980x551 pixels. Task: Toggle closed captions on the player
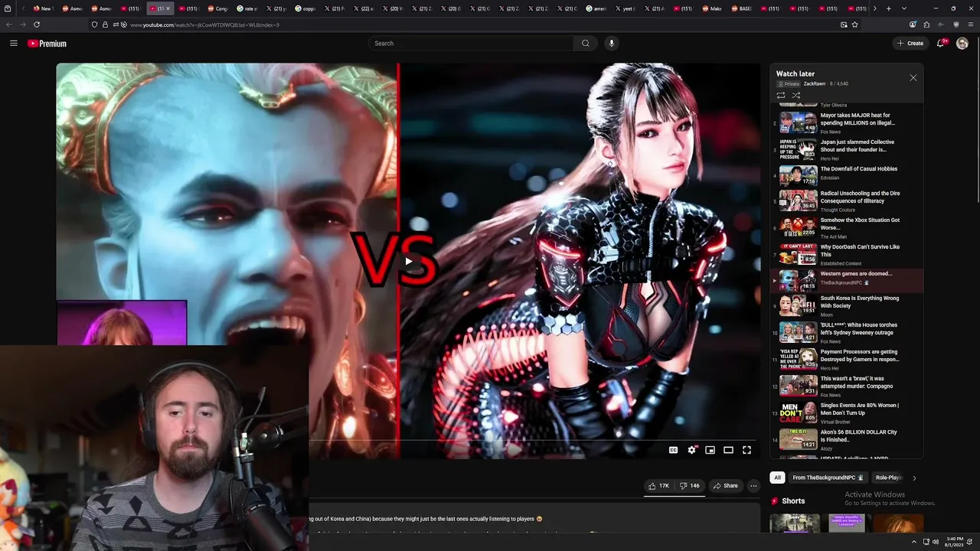[674, 450]
